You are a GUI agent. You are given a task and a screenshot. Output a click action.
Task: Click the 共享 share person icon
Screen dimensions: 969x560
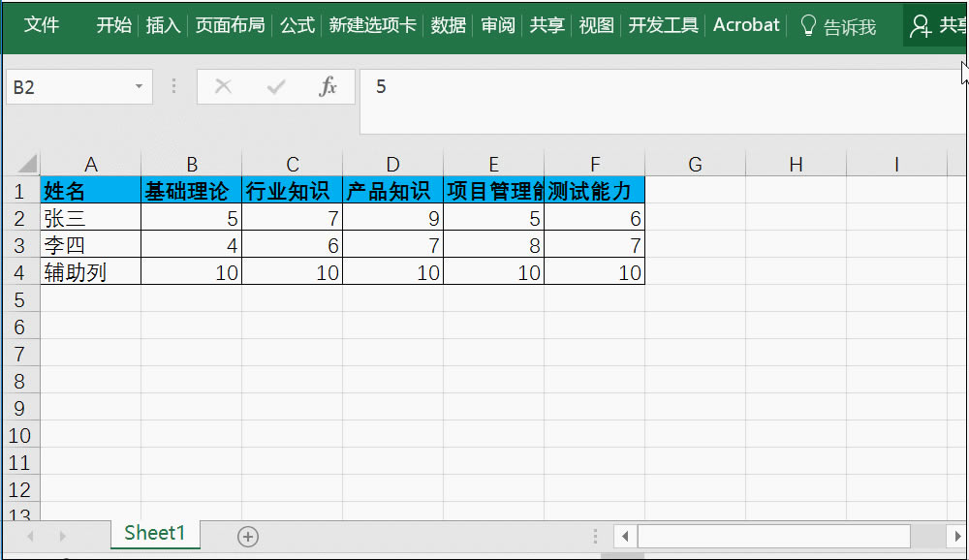coord(920,25)
